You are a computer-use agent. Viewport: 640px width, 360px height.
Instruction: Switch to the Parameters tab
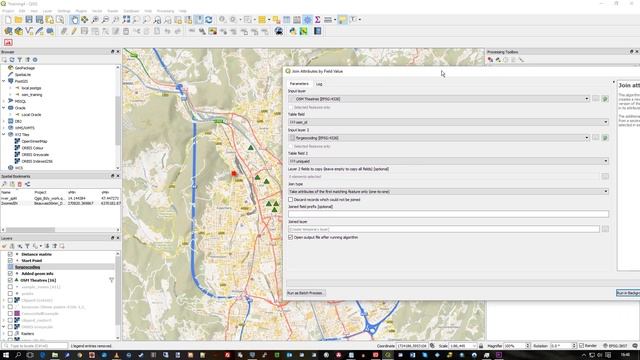pos(299,84)
